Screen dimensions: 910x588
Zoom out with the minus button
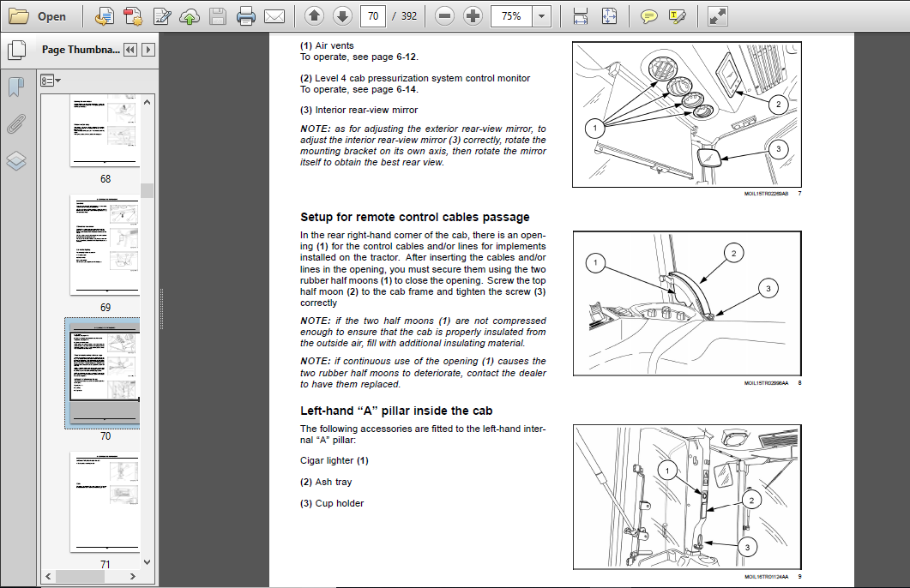click(444, 16)
